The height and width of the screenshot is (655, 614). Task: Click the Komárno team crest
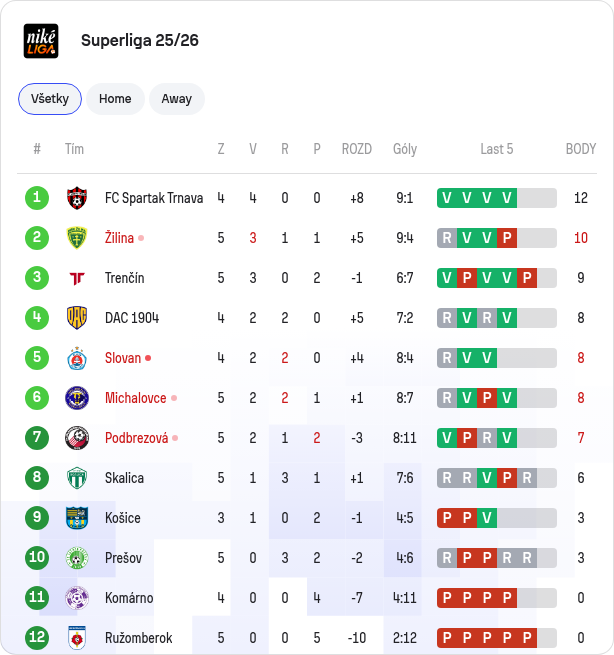point(77,598)
